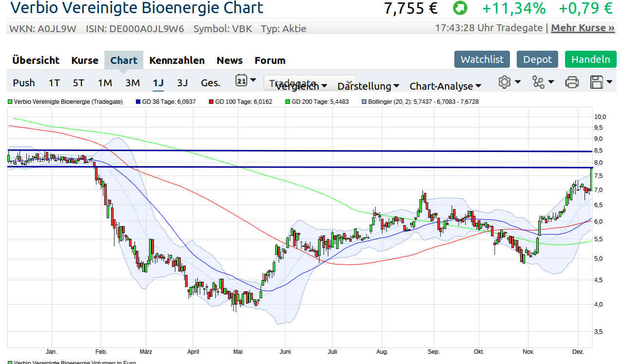Add the stock via the Watchlist button
The height and width of the screenshot is (364, 624).
(482, 59)
